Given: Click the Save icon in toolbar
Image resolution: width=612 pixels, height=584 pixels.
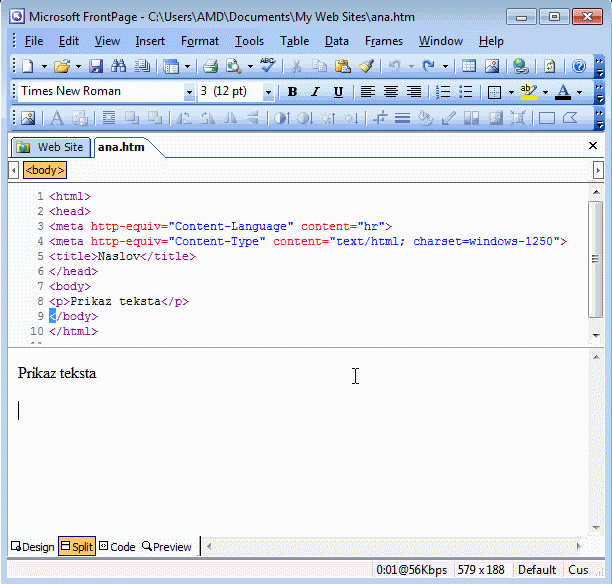Looking at the screenshot, I should click(x=96, y=66).
